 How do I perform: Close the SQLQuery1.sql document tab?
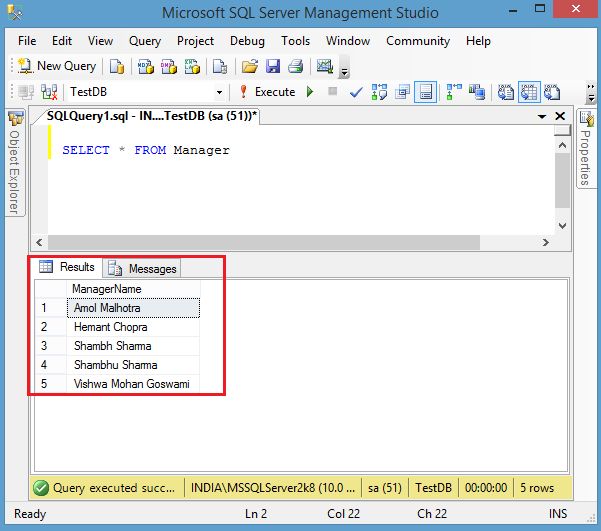pyautogui.click(x=560, y=116)
